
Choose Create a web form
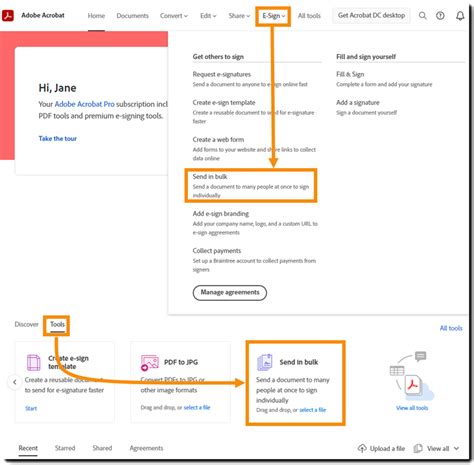tap(218, 140)
